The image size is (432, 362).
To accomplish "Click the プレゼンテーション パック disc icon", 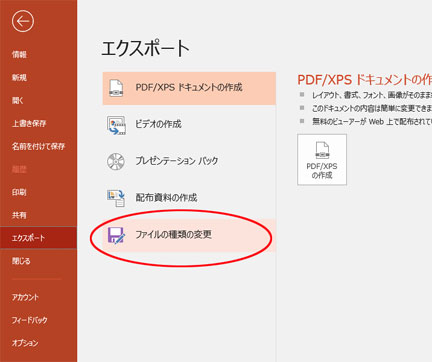I will tap(116, 161).
